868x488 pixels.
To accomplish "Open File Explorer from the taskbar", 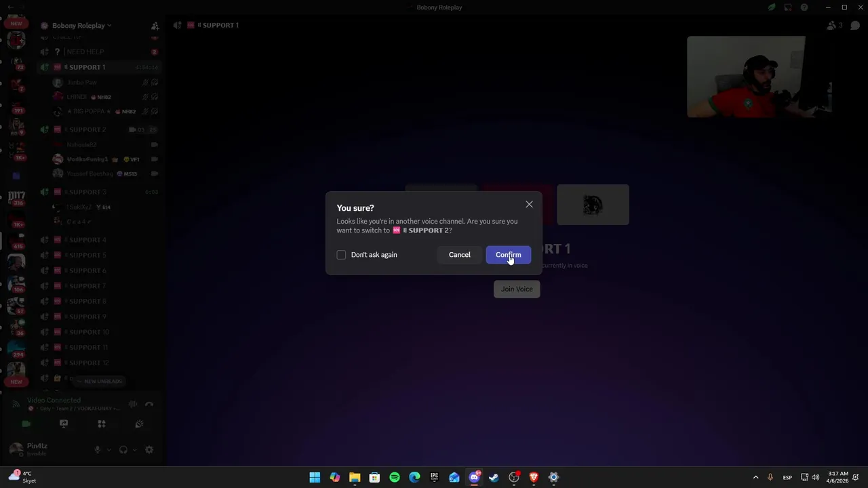I will point(355,477).
